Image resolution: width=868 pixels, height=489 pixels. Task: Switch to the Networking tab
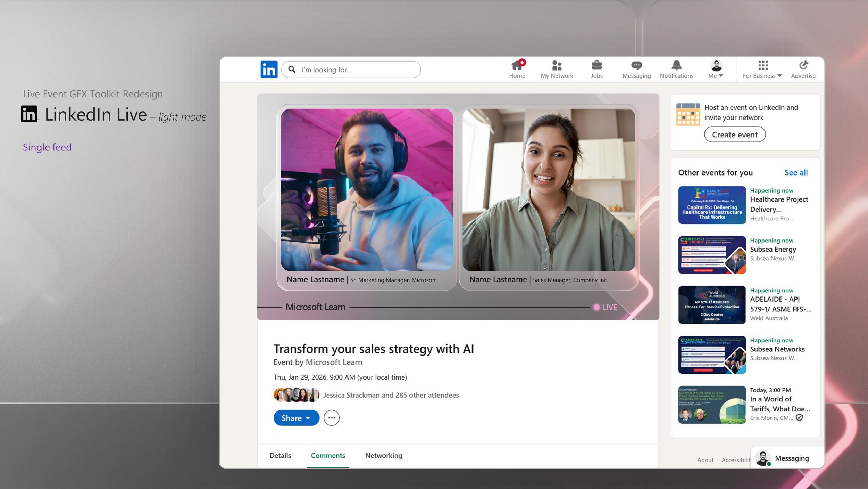coord(384,455)
